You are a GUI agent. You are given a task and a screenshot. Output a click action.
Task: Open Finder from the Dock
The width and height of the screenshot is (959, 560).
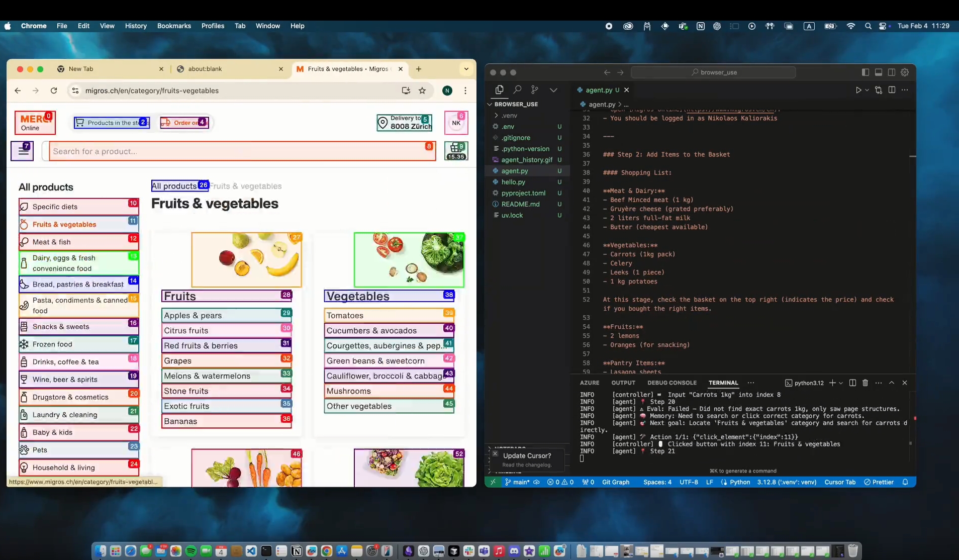coord(101,551)
